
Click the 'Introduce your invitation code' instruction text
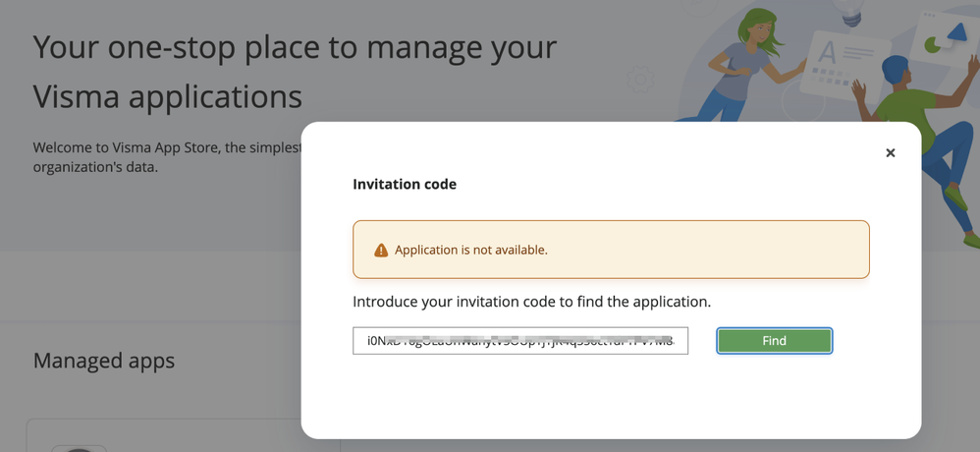tap(532, 302)
